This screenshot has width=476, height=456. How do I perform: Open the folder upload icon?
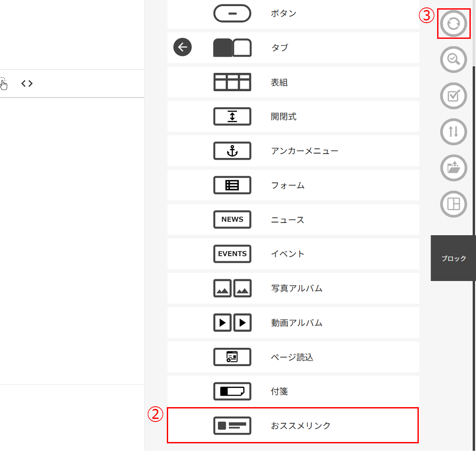(454, 168)
